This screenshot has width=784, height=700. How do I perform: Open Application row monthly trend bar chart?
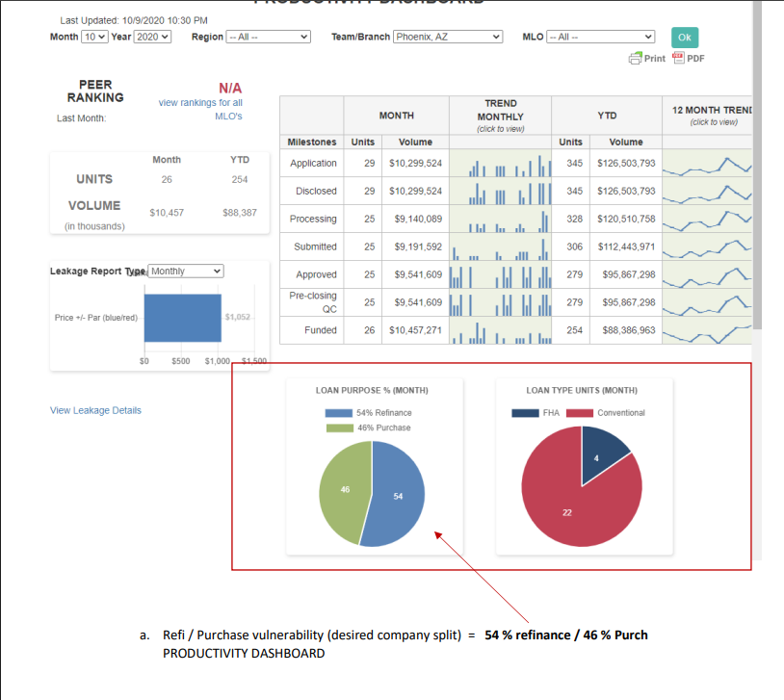(x=500, y=163)
